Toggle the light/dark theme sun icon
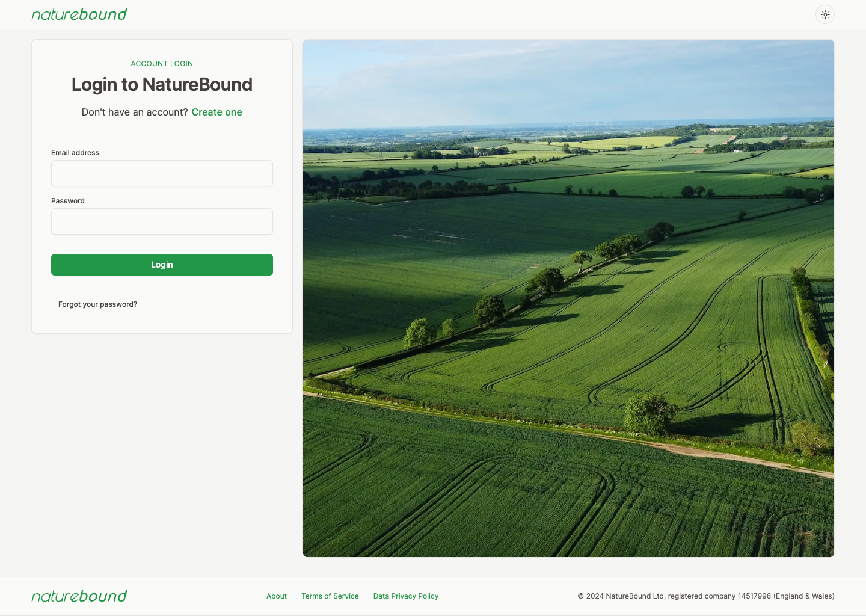The image size is (866, 616). coord(825,14)
